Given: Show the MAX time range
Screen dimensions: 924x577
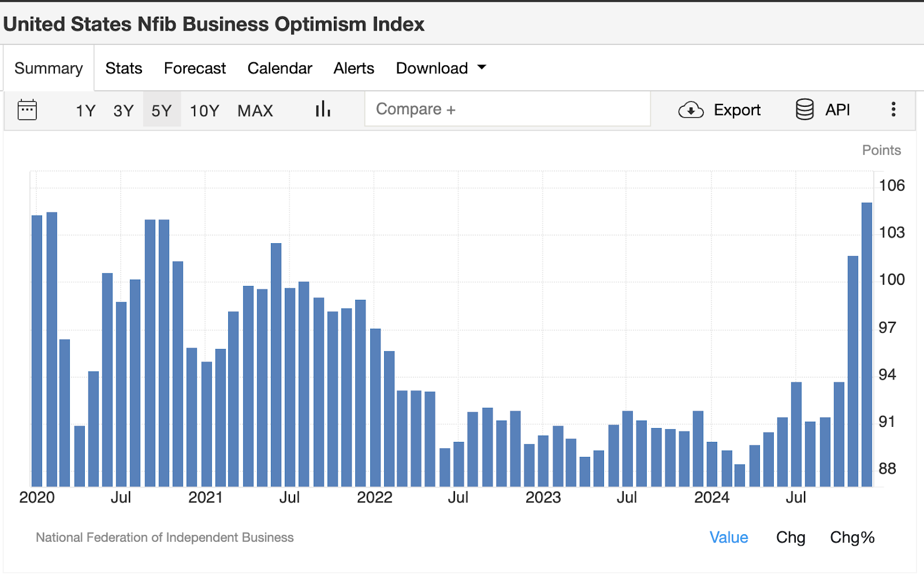Looking at the screenshot, I should [255, 110].
